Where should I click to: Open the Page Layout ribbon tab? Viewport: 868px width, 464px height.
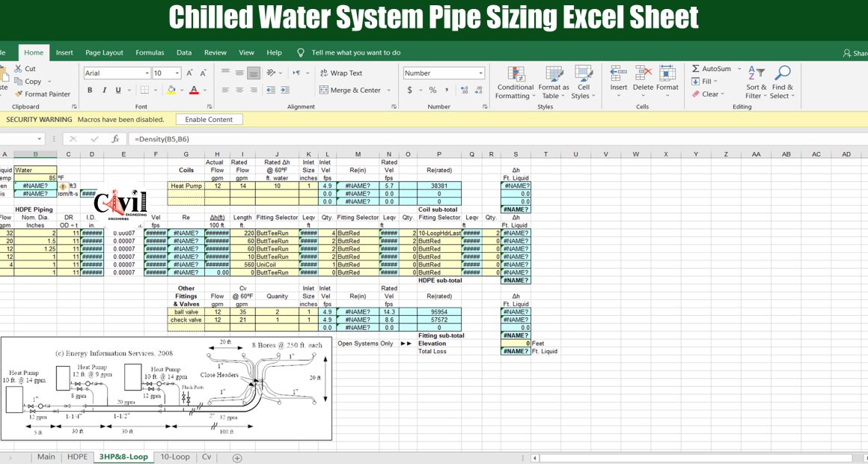click(104, 52)
